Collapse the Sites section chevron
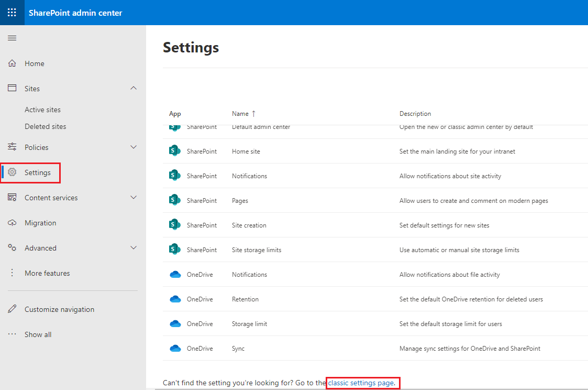Viewport: 588px width, 390px height. pyautogui.click(x=134, y=88)
